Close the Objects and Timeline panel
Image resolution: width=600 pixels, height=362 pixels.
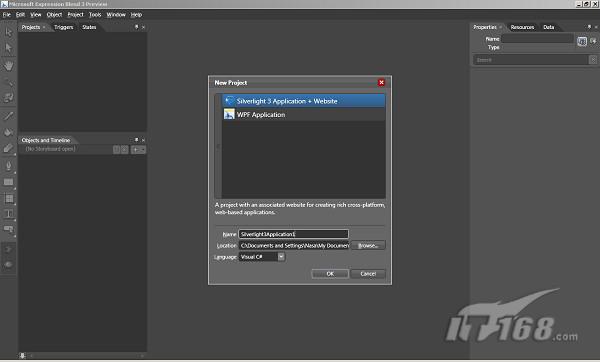143,140
